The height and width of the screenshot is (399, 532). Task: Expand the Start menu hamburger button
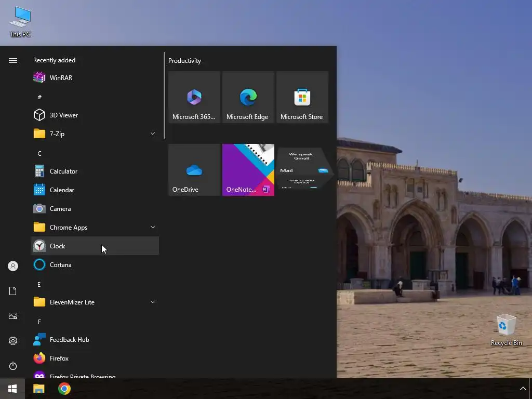(13, 60)
